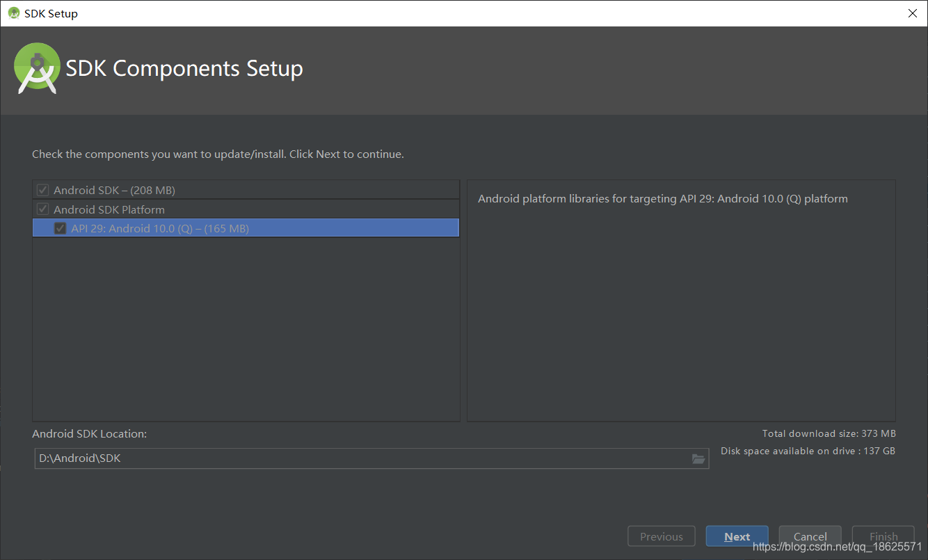Screen dimensions: 928x560
Task: Toggle the Android SDK – (208 MB) checkbox
Action: click(43, 190)
